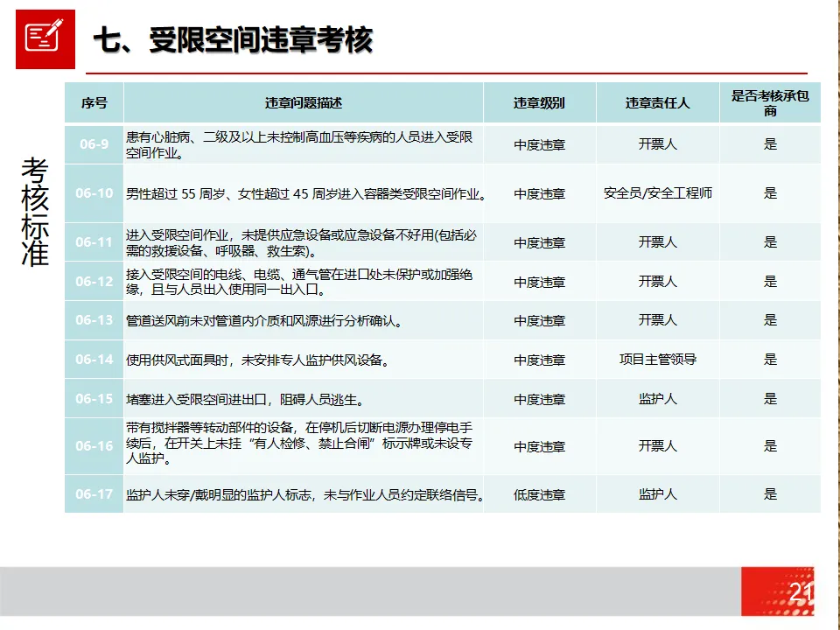
Task: Click 中度违章 in row 06-9
Action: tap(540, 145)
